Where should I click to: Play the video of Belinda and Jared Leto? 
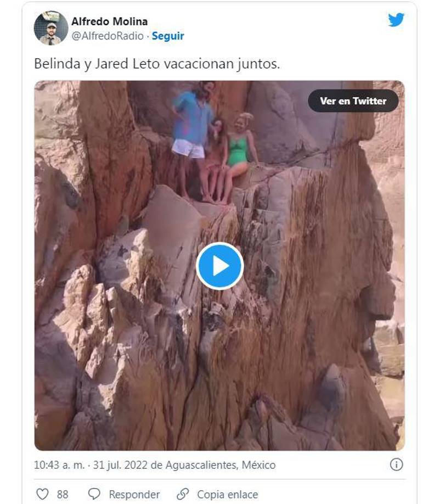click(221, 266)
